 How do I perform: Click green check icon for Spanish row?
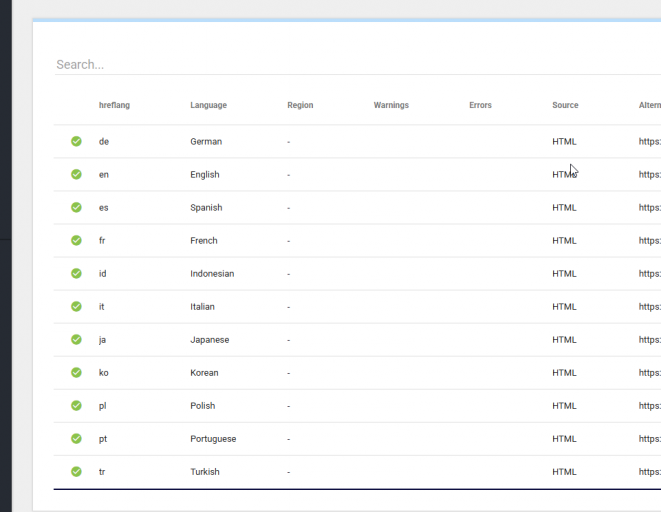(76, 207)
